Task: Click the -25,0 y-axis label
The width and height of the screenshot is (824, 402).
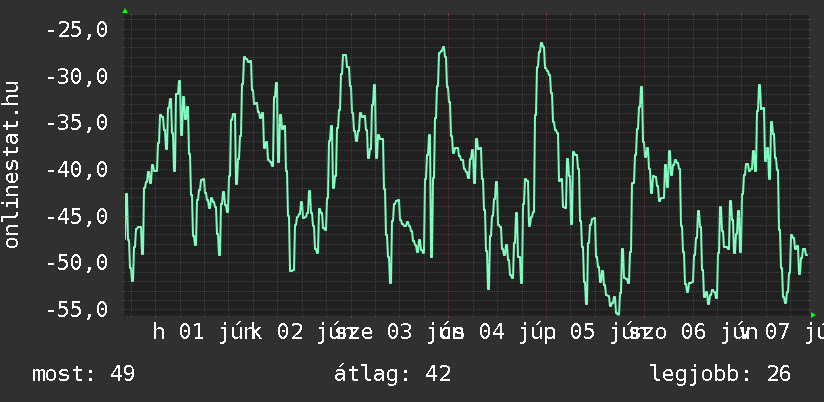Action: coord(77,30)
